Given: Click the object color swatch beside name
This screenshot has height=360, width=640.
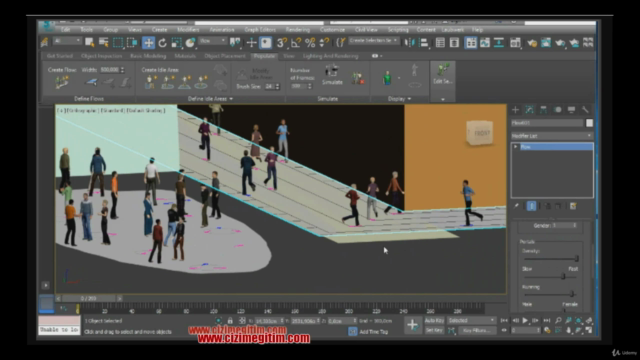Looking at the screenshot, I should point(589,122).
